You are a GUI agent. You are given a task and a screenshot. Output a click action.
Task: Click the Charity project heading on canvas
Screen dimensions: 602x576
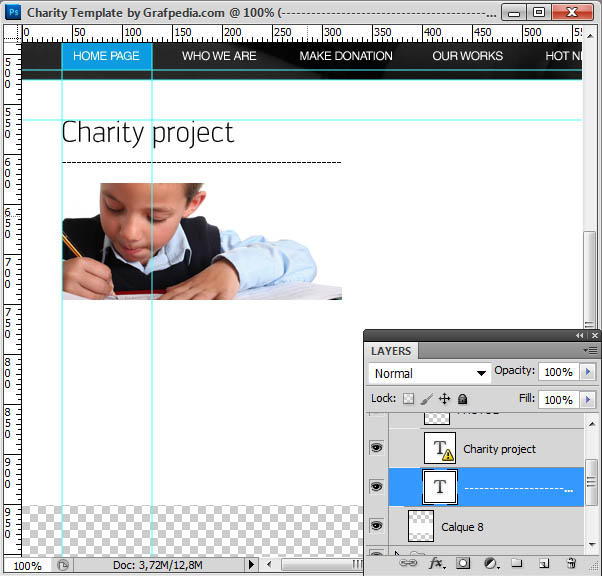147,133
